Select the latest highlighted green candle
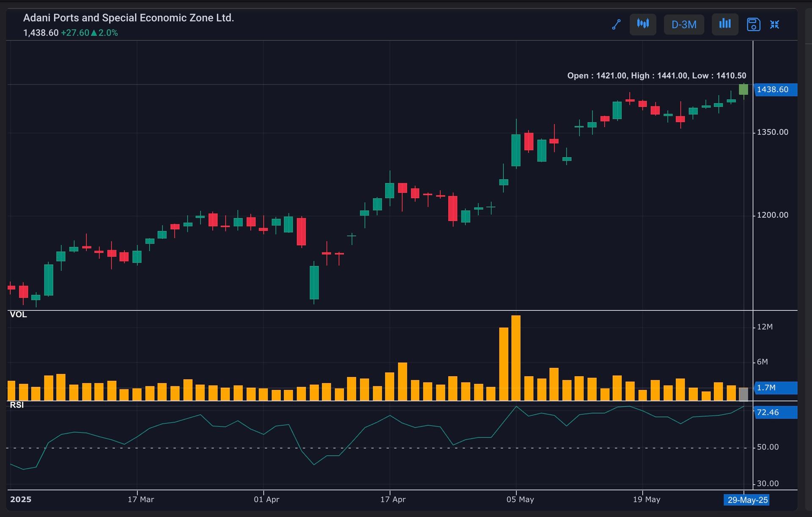Viewport: 812px width, 517px height. tap(743, 90)
